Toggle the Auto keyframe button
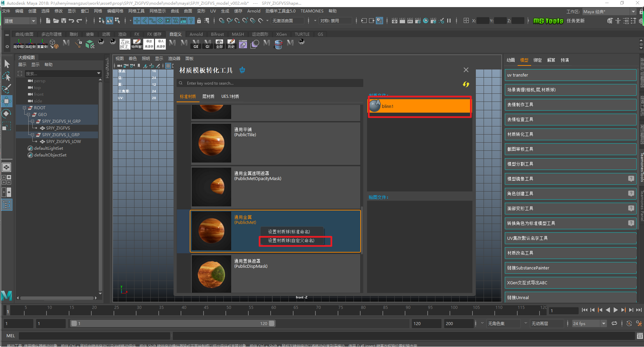 629,324
